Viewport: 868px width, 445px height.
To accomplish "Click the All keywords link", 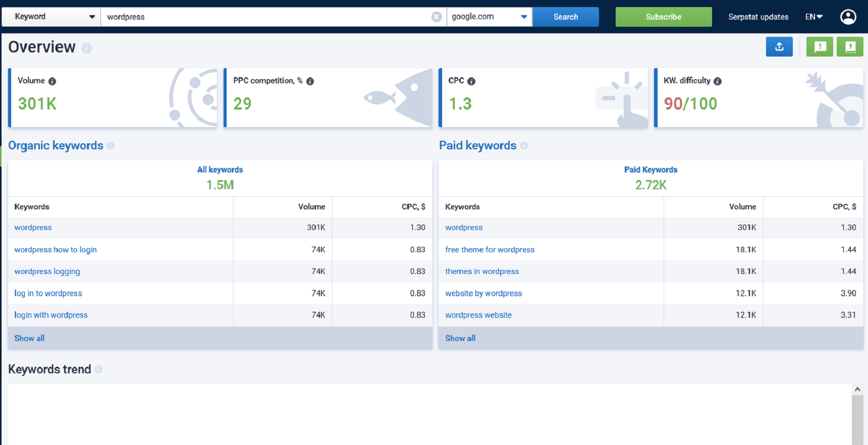I will (x=220, y=170).
